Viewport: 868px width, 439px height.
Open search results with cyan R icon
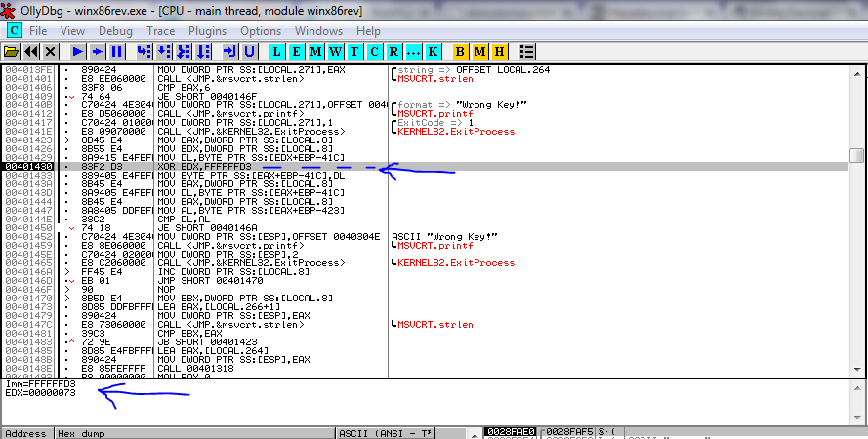tap(394, 52)
